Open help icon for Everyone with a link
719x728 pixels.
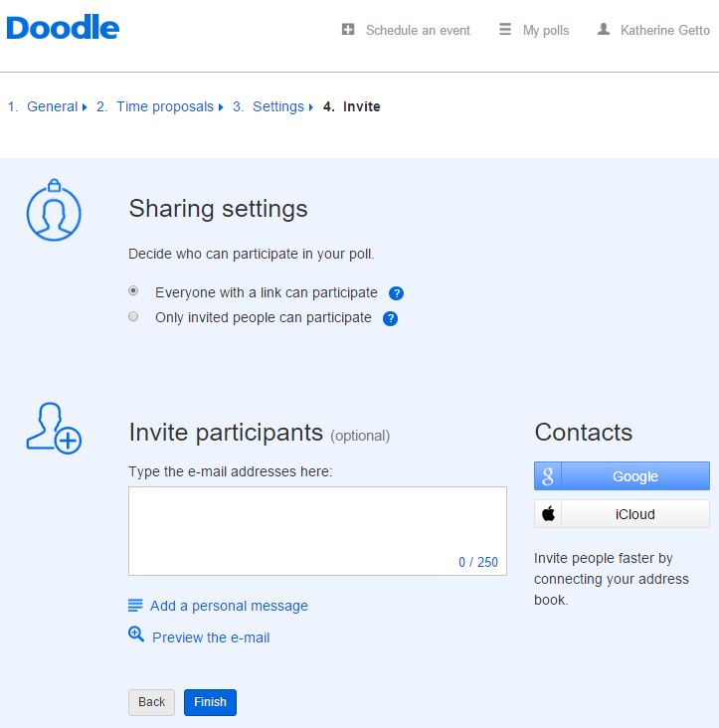click(396, 293)
